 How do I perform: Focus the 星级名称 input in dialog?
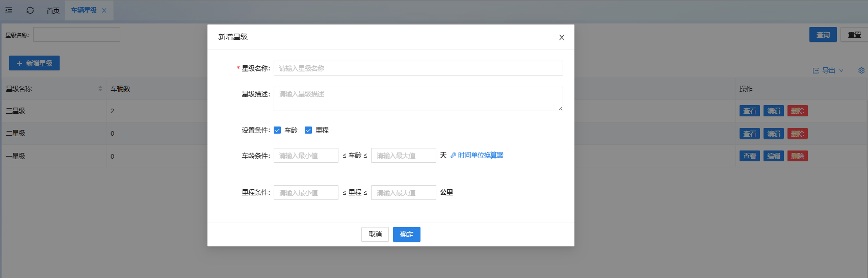418,68
